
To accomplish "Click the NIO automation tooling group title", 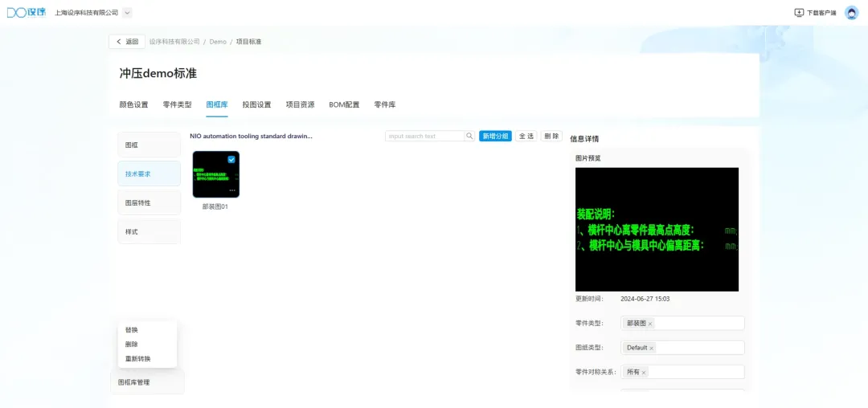I will 251,136.
